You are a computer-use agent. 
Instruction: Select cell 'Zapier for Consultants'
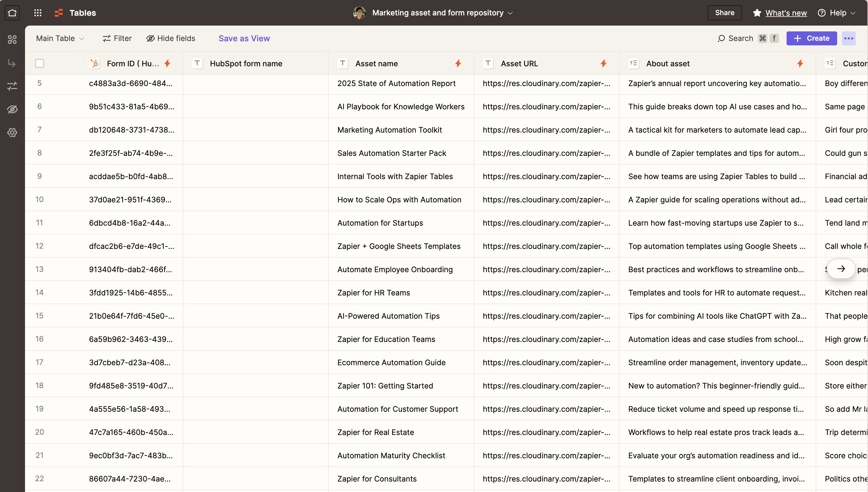tap(401, 479)
